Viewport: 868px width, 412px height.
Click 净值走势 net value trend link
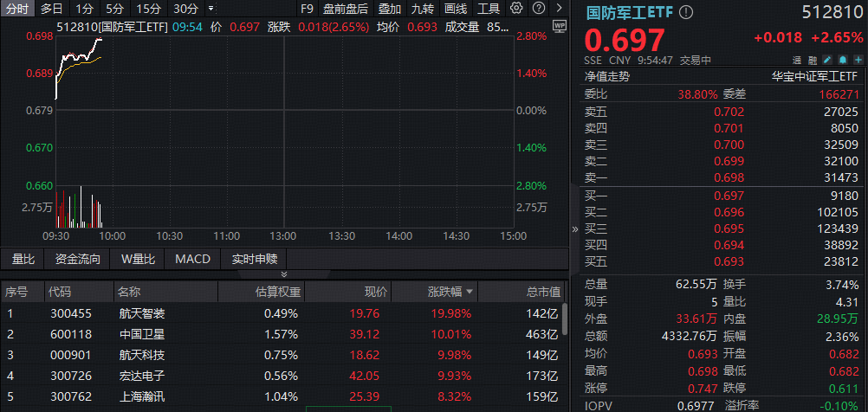pos(607,76)
